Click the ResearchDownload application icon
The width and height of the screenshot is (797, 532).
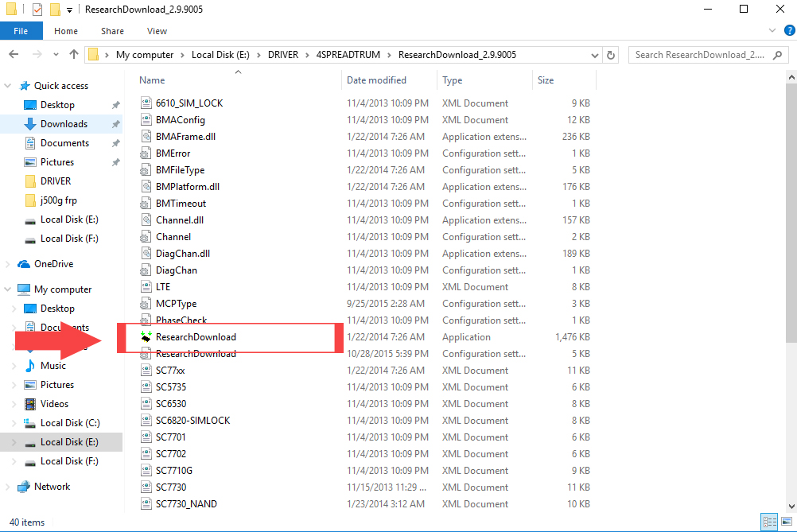point(146,337)
